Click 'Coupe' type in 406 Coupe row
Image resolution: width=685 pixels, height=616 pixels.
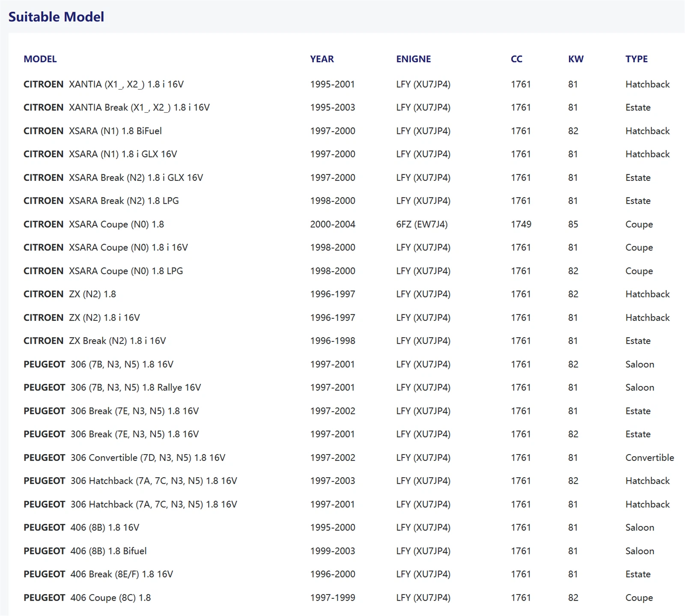click(639, 598)
